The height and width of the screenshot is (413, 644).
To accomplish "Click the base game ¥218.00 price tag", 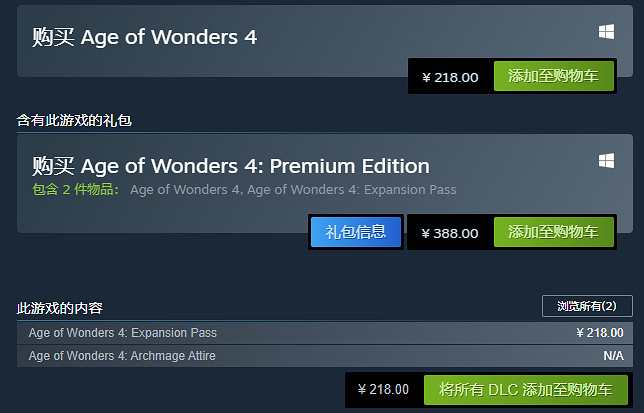I will click(x=450, y=77).
